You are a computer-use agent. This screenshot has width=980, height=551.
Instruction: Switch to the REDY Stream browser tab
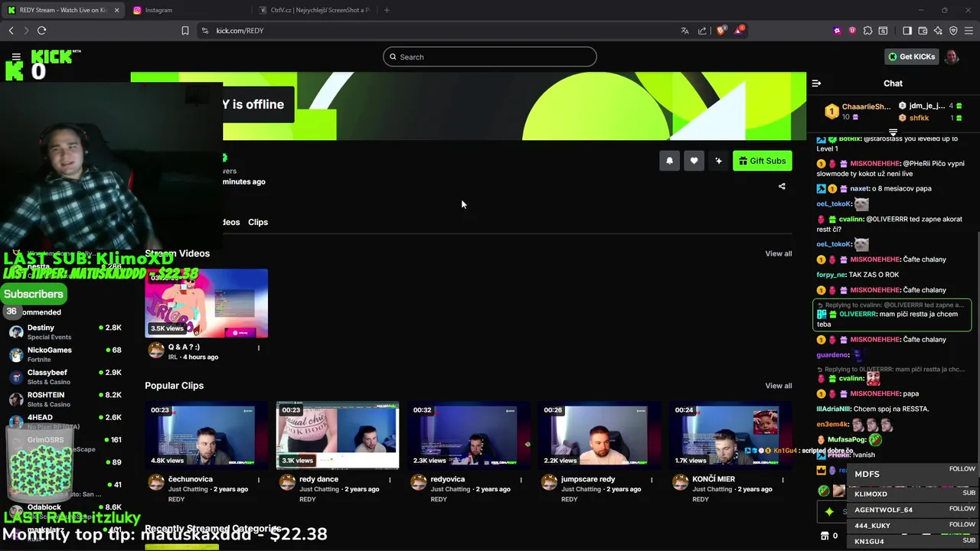point(64,10)
